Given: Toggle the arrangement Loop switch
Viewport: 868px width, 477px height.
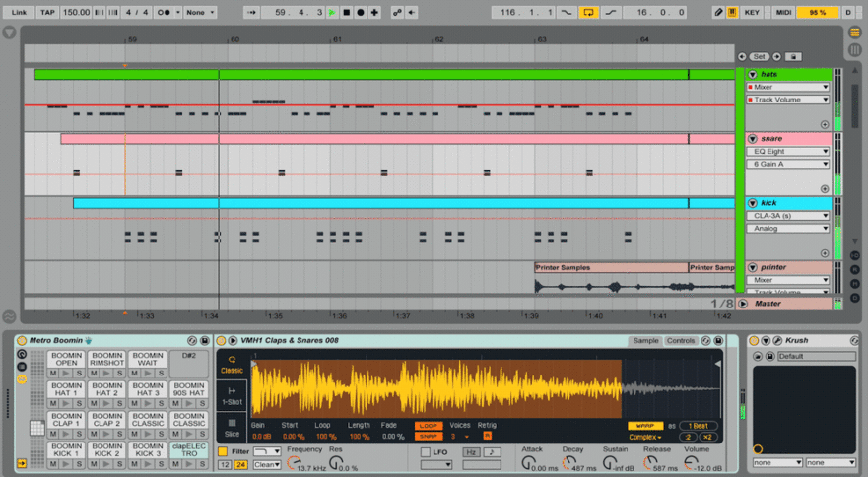Looking at the screenshot, I should click(588, 12).
